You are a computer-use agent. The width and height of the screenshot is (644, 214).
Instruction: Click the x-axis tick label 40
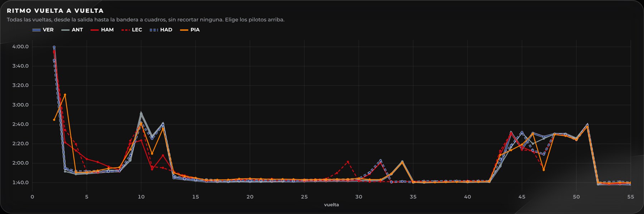467,197
